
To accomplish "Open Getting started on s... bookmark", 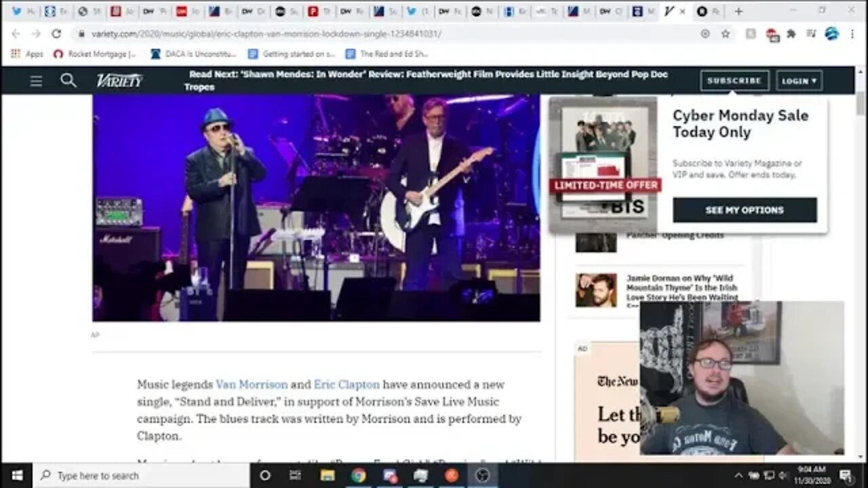I will [x=291, y=54].
